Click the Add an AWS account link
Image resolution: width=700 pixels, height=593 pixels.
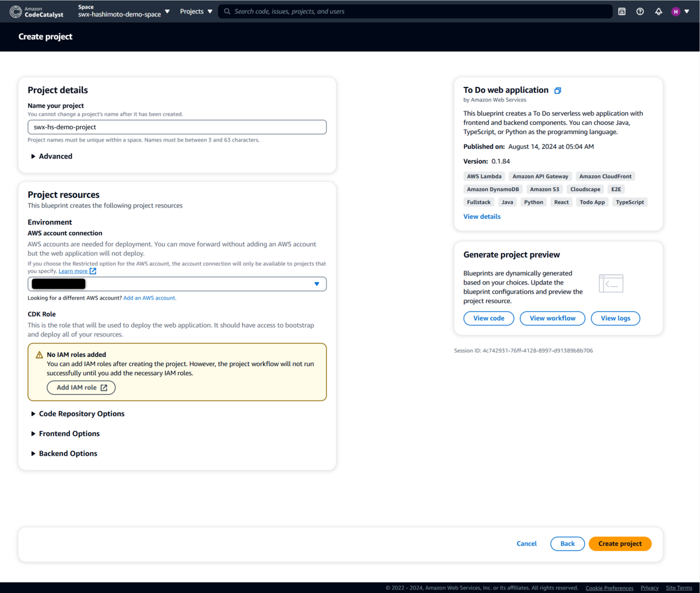click(x=150, y=298)
